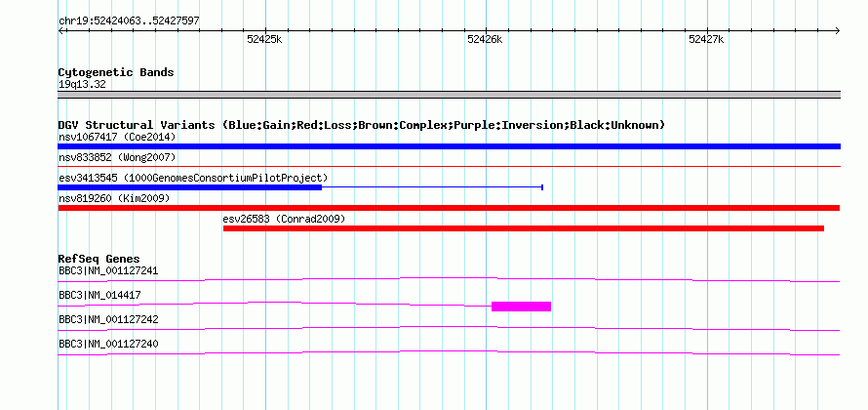Click the thin red nsv833852 loss line
The height and width of the screenshot is (410, 868).
pyautogui.click(x=449, y=166)
